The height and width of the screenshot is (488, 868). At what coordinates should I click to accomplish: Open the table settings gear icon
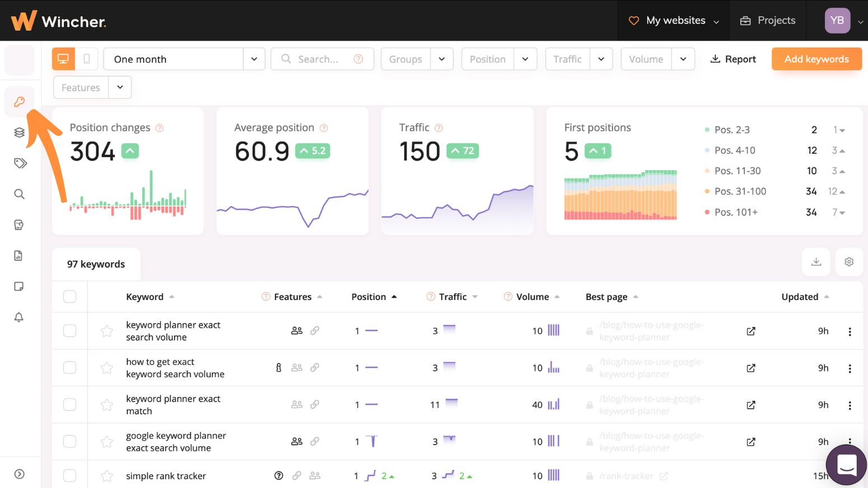coord(849,261)
